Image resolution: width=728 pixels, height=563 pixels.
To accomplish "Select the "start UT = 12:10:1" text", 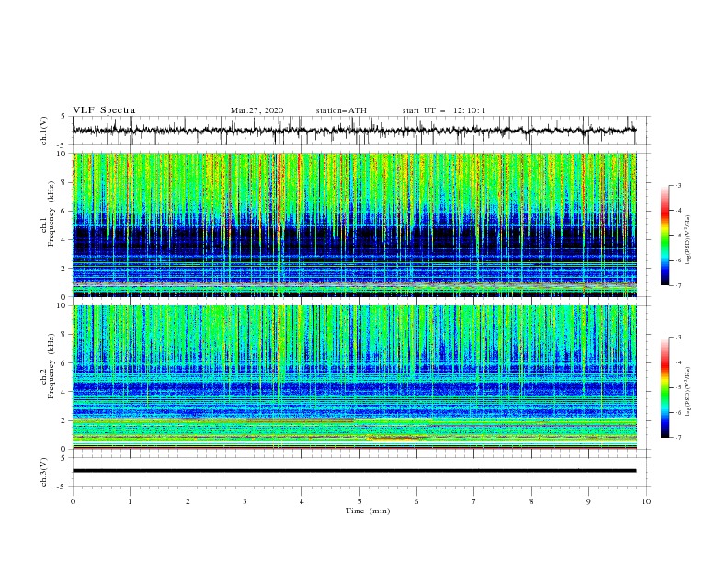I will (444, 110).
